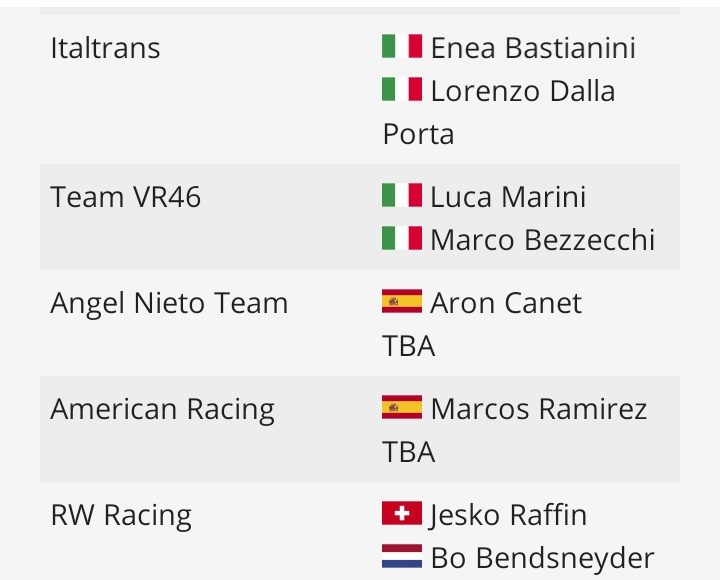Image resolution: width=720 pixels, height=580 pixels.
Task: Select the Marco Bezzecchi name
Action: tap(542, 241)
